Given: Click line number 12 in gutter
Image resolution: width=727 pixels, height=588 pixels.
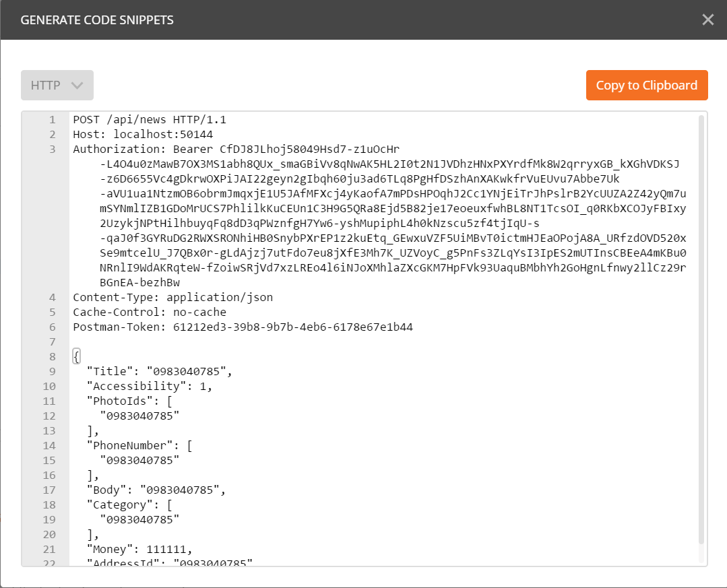Looking at the screenshot, I should coord(49,416).
